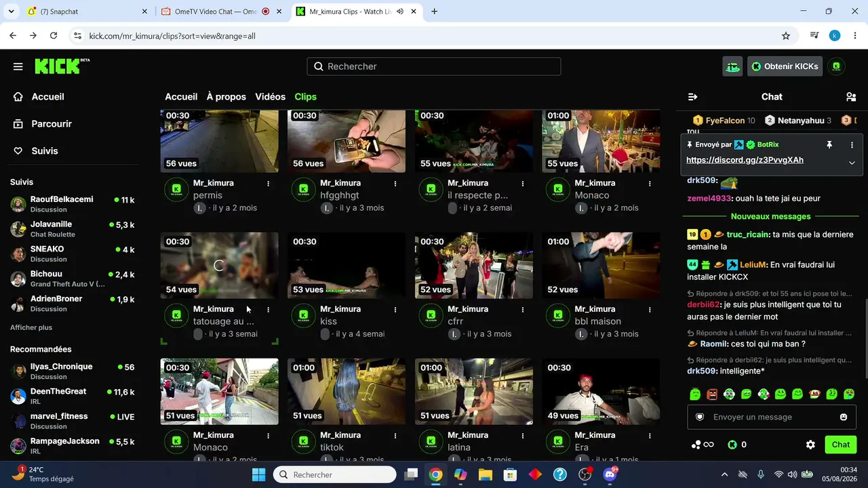Open the user profile avatar in Kick header
This screenshot has height=488, width=868.
(x=836, y=66)
